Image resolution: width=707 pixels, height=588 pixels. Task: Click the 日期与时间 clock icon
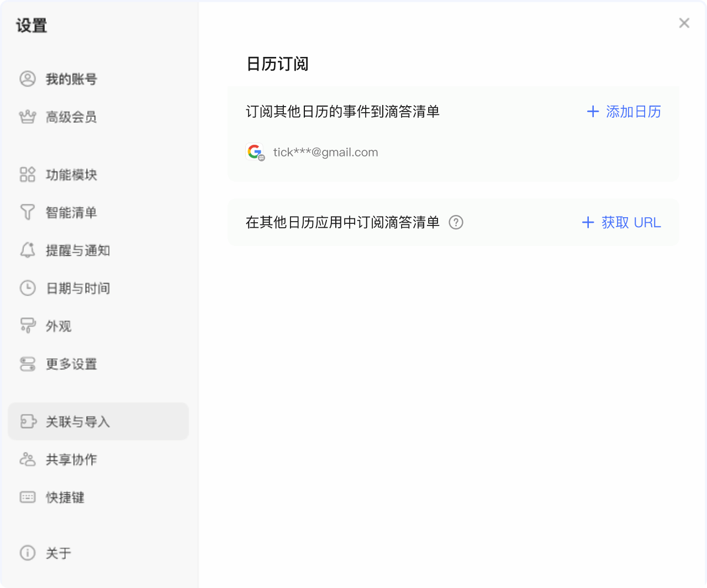28,288
